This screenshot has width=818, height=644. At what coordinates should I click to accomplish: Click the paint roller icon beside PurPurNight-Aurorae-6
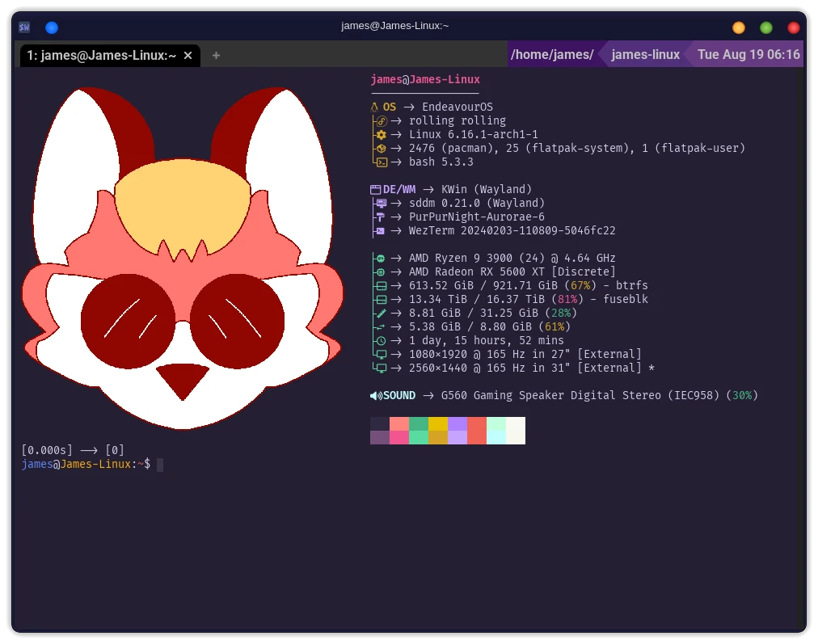pos(380,217)
